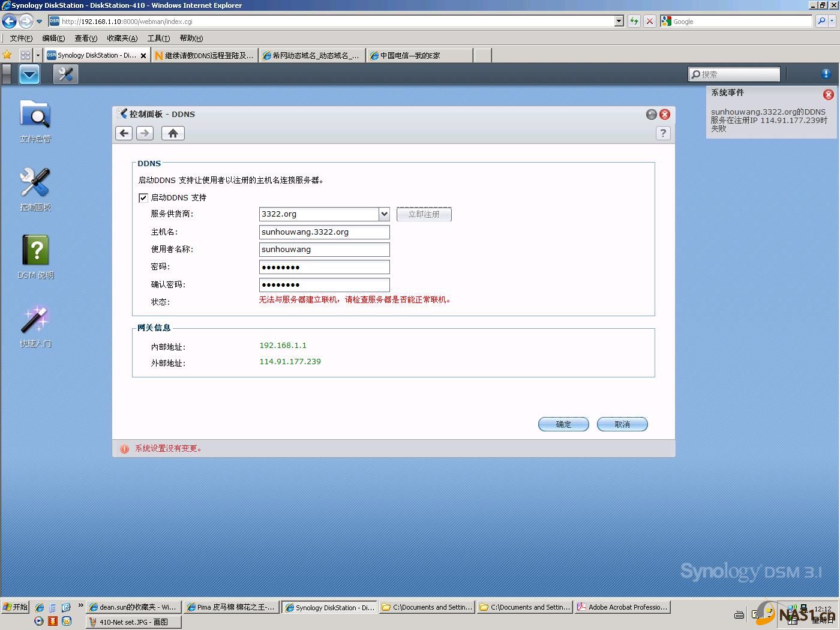This screenshot has height=630, width=840.
Task: Open the 收藏夹(A) menu
Action: click(x=122, y=38)
